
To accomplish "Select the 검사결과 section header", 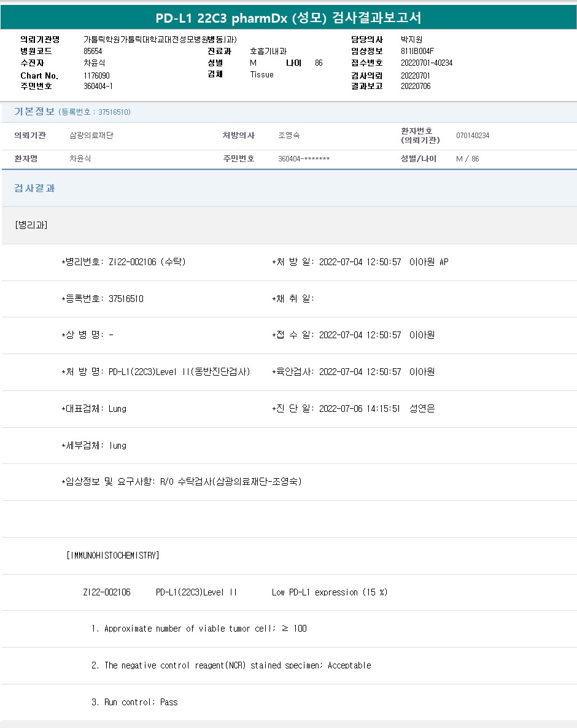I will (35, 188).
